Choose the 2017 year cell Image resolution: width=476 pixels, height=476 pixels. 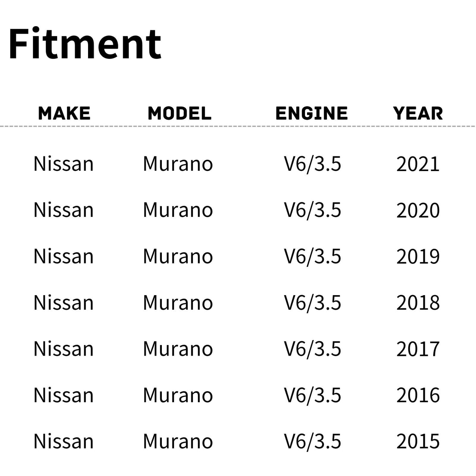coord(418,349)
